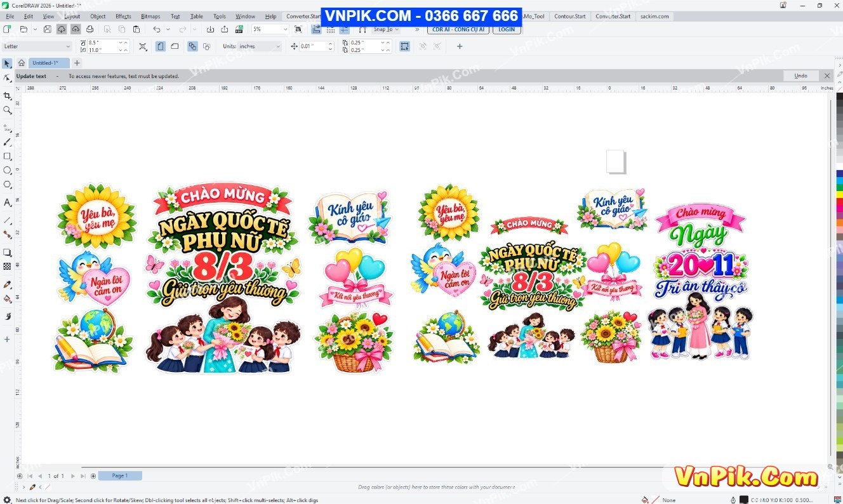The width and height of the screenshot is (843, 504).
Task: Click the Paste clipboard icon
Action: [x=136, y=29]
